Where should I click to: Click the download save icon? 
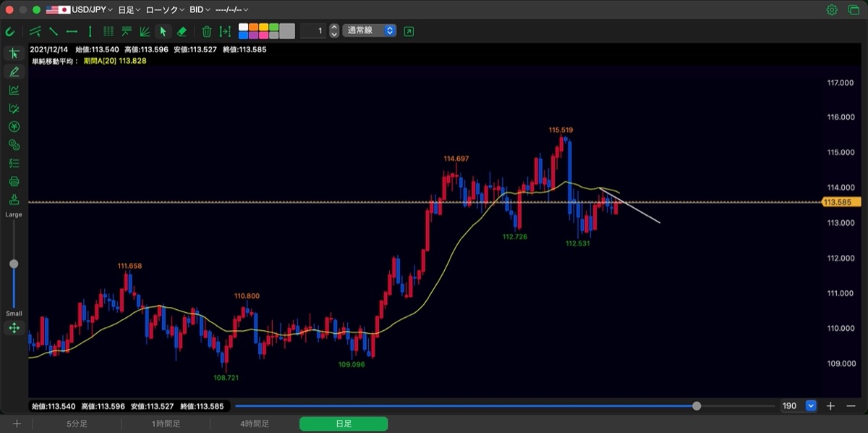pos(14,199)
